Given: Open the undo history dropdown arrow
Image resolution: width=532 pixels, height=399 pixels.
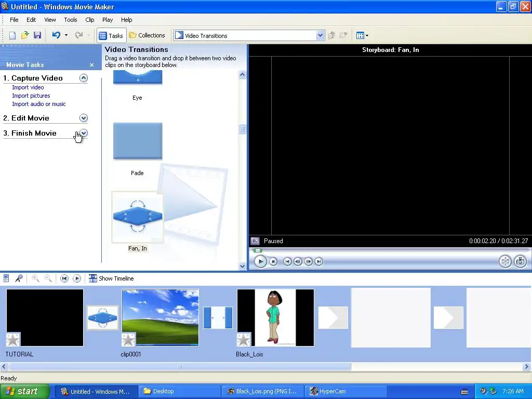Looking at the screenshot, I should click(x=66, y=35).
